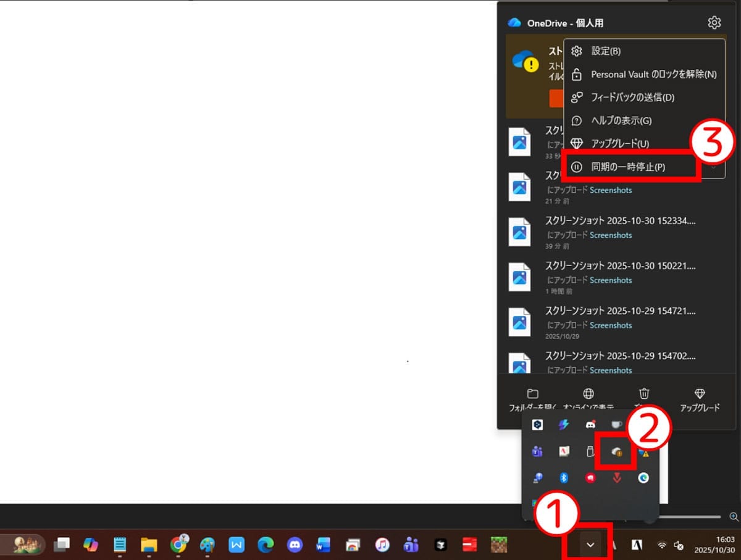Click the Microsoft Edge icon in the taskbar

(266, 545)
